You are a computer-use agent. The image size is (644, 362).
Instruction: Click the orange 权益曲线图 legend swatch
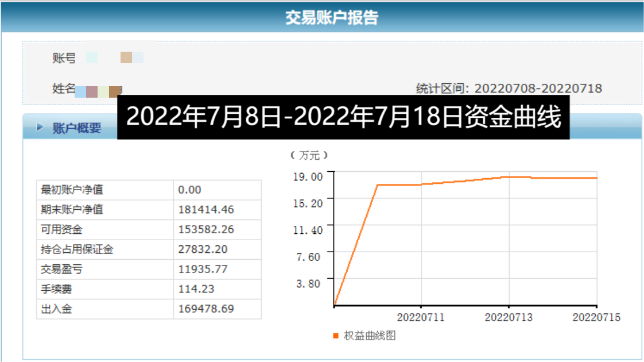click(x=336, y=336)
